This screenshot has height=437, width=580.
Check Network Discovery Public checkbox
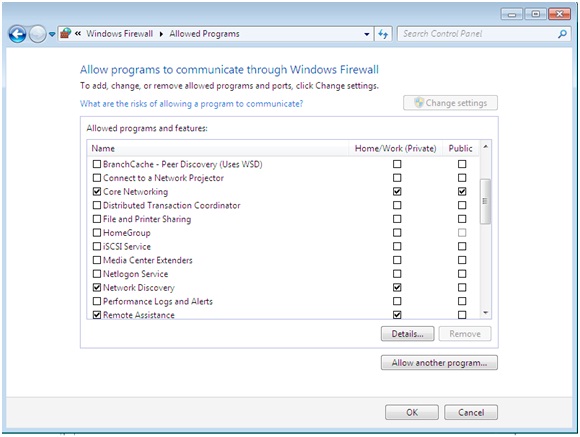(462, 288)
